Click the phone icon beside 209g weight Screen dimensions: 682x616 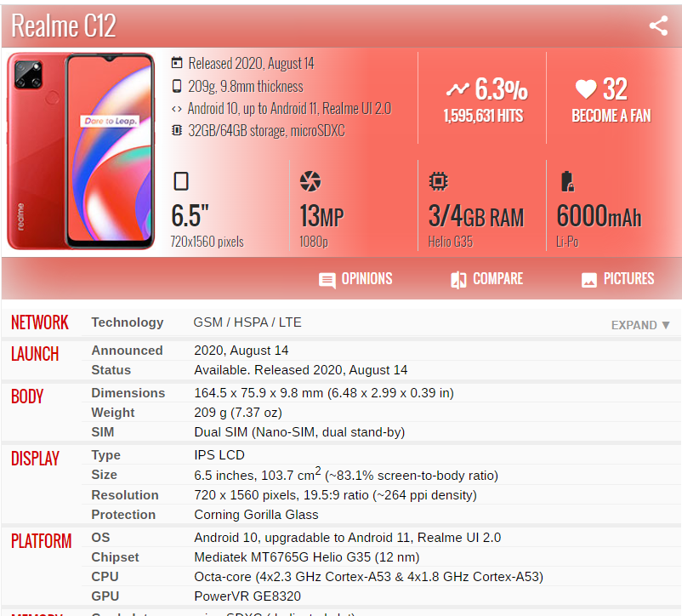pos(177,86)
